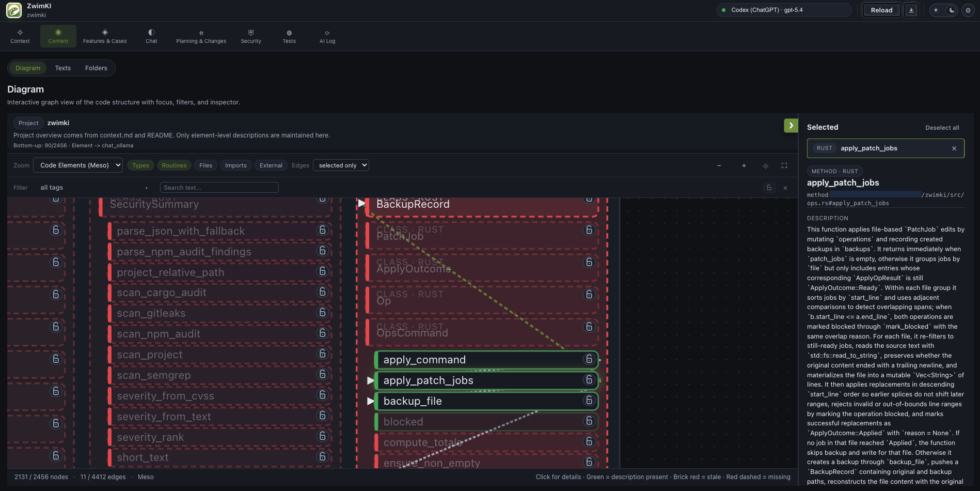This screenshot has width=980, height=491.
Task: Open the Edges selected only dropdown
Action: click(341, 165)
